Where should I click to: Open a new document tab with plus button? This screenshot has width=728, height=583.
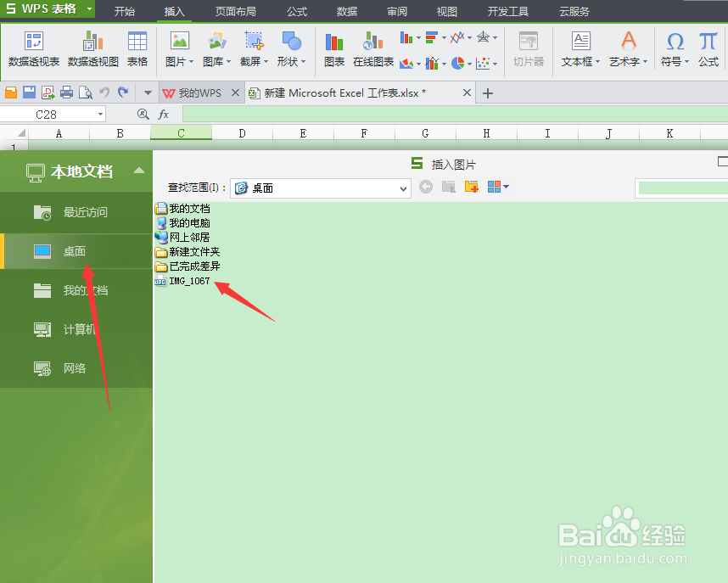point(488,93)
